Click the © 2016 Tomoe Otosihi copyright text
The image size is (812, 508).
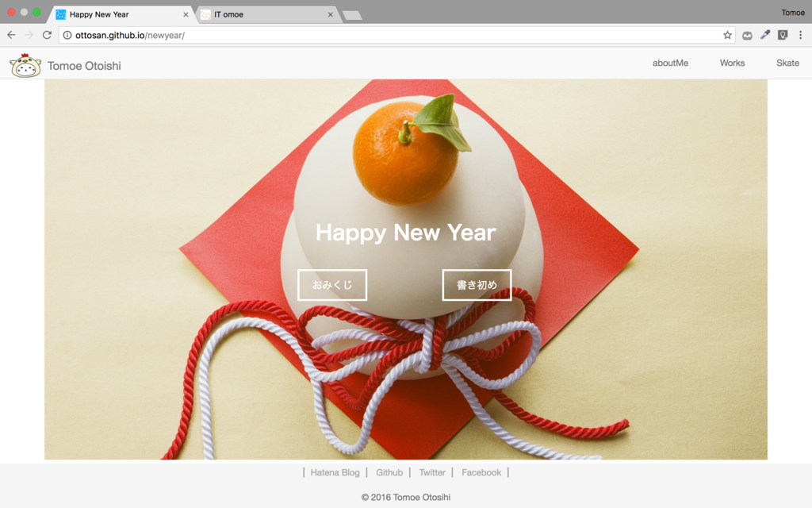[405, 497]
